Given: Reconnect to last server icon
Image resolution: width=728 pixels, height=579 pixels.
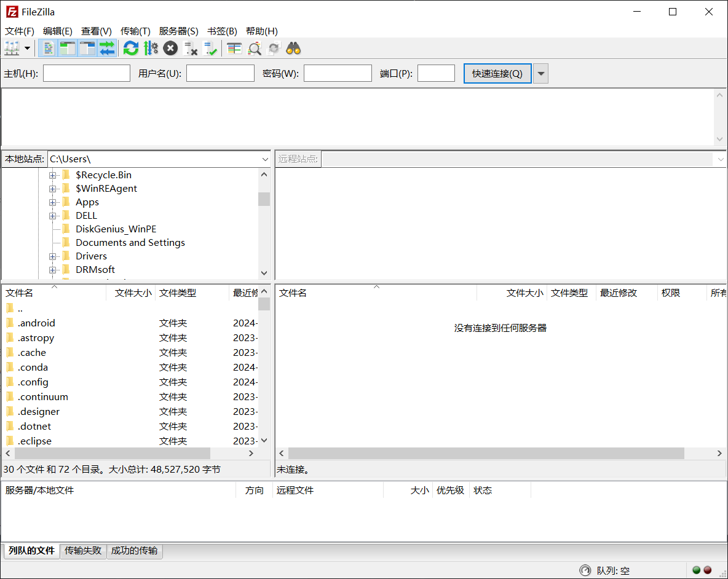Looking at the screenshot, I should [210, 48].
